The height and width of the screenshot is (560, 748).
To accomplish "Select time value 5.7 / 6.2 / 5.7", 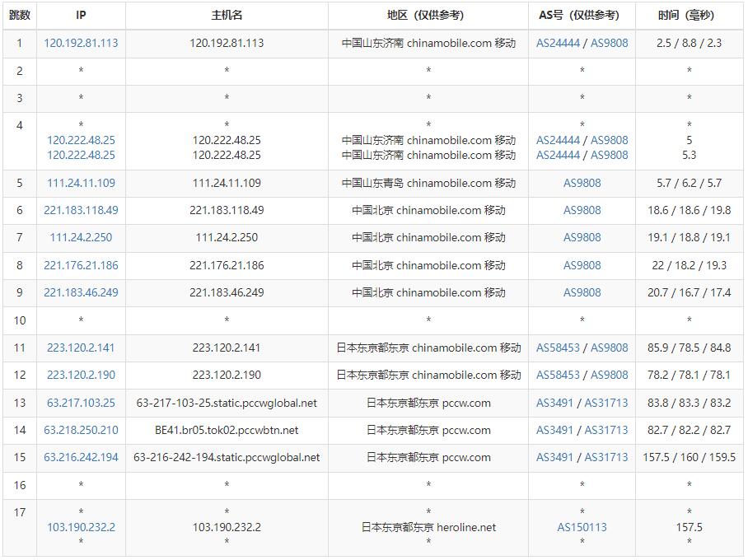I will tap(689, 183).
